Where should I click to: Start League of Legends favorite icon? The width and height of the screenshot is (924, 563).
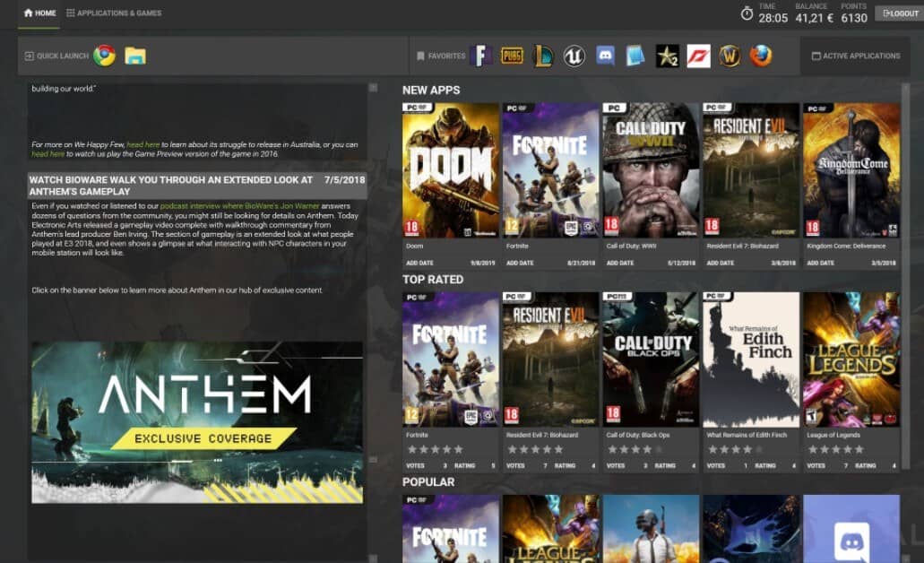(x=543, y=56)
